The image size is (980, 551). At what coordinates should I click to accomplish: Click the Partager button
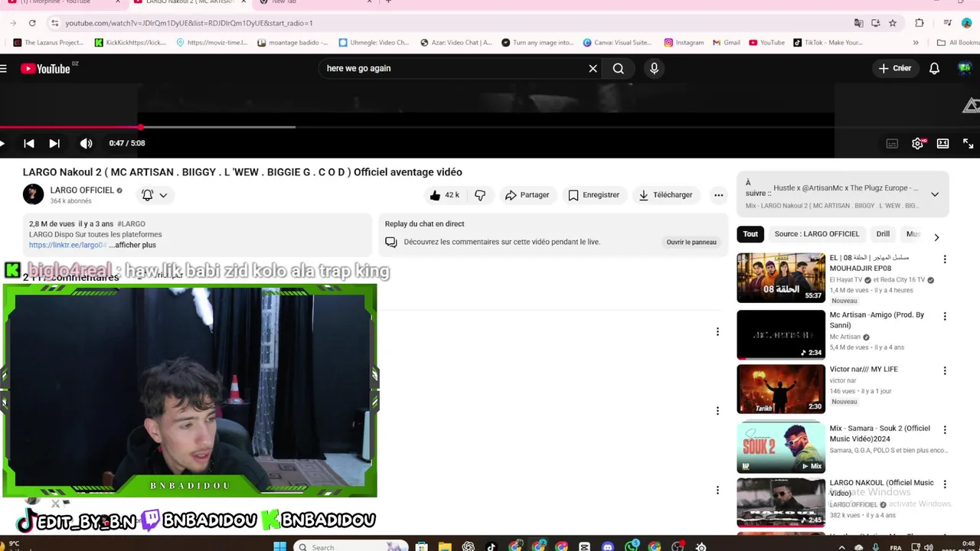click(x=527, y=195)
